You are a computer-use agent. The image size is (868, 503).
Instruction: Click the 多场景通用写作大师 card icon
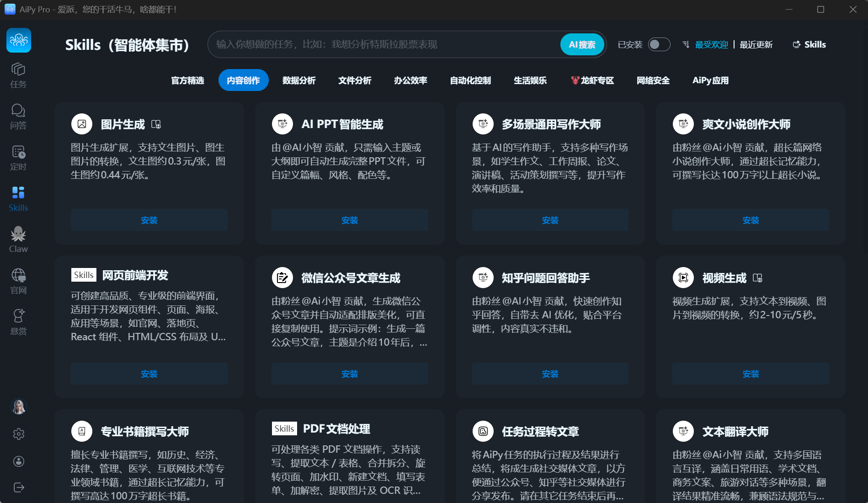pos(483,124)
